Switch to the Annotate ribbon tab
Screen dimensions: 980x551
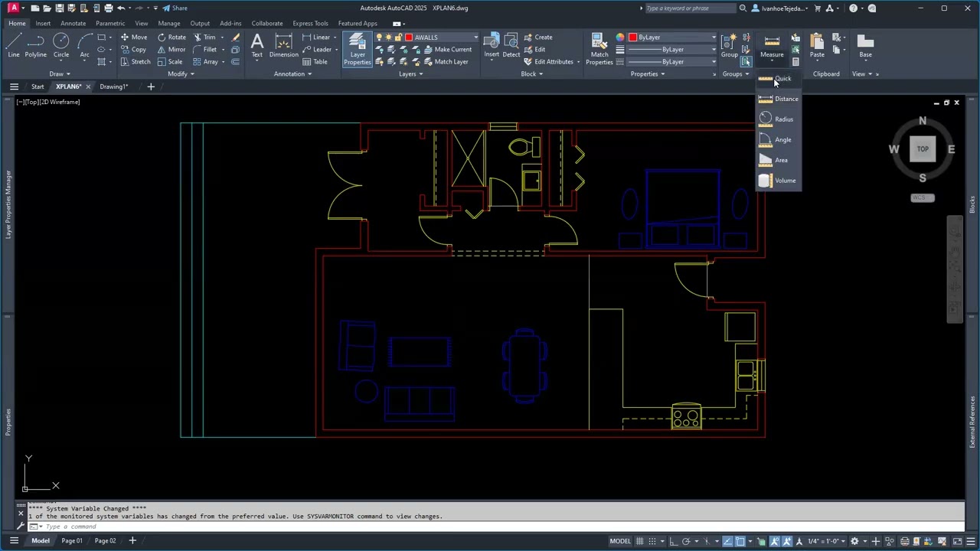[73, 23]
